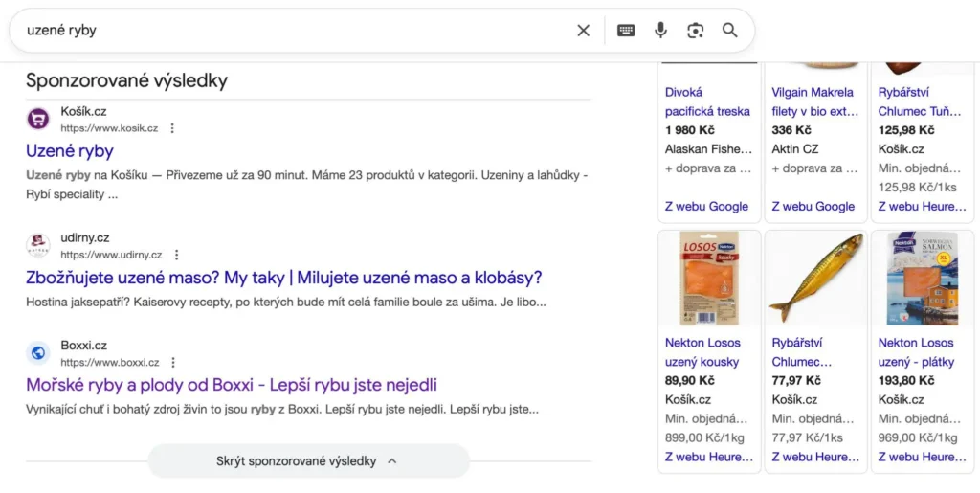Click "Z webu Heure..." under the 125,98 Kč product
980x493 pixels.
click(x=922, y=207)
